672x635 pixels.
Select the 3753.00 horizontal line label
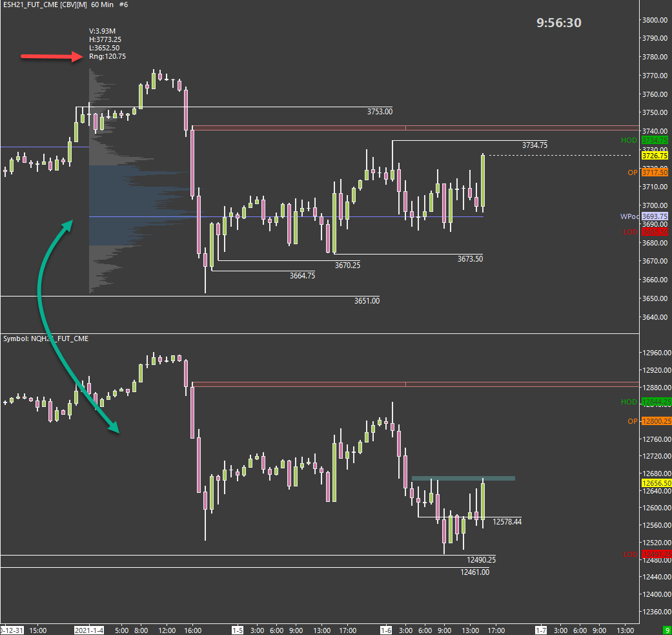pyautogui.click(x=380, y=112)
